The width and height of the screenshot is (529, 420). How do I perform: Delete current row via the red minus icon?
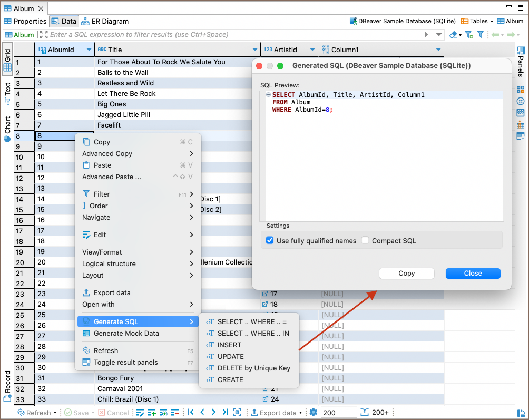point(174,413)
